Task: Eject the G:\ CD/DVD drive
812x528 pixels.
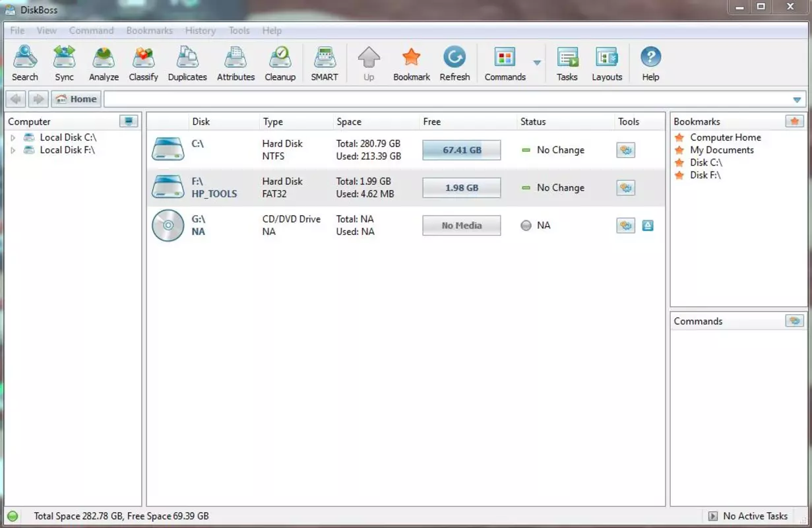Action: [648, 226]
